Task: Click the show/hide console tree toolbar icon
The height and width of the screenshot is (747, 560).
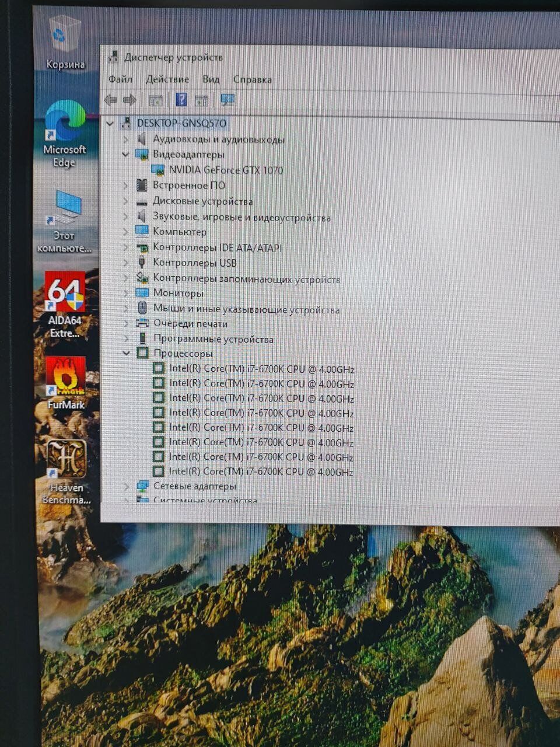Action: [x=155, y=100]
